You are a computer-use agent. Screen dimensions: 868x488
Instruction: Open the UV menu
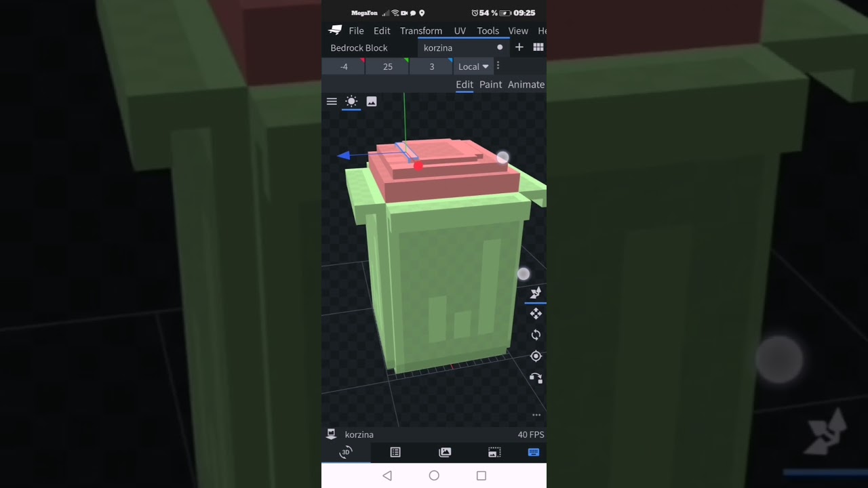click(x=460, y=30)
